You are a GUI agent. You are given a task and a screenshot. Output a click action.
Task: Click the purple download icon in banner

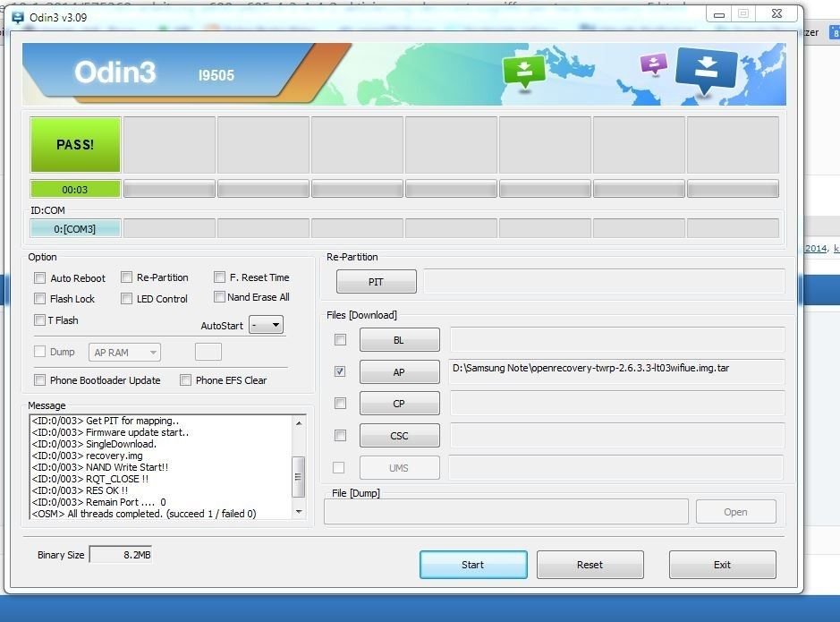point(654,64)
